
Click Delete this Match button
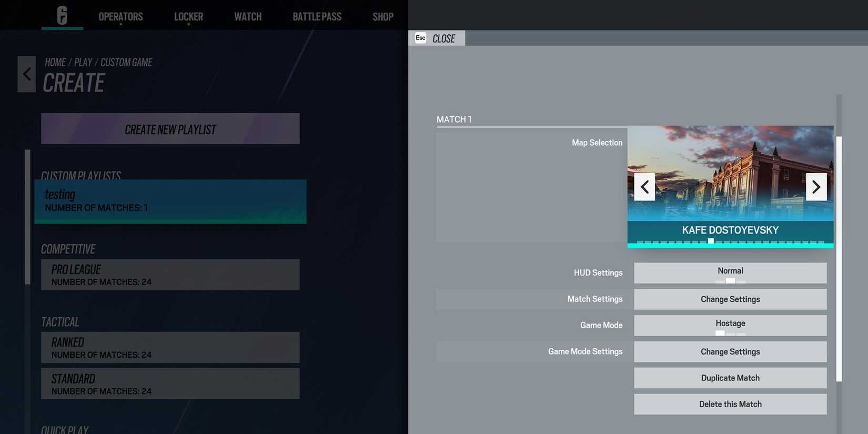[x=730, y=405]
